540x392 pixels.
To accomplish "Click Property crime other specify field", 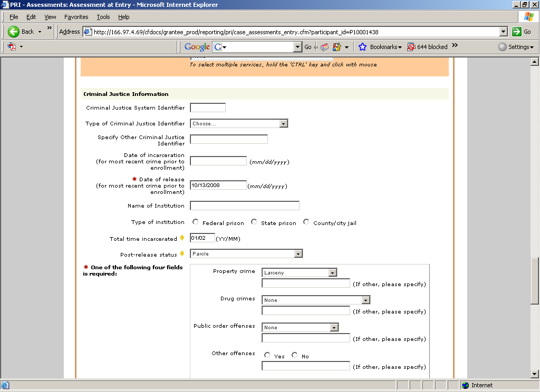I will (306, 283).
